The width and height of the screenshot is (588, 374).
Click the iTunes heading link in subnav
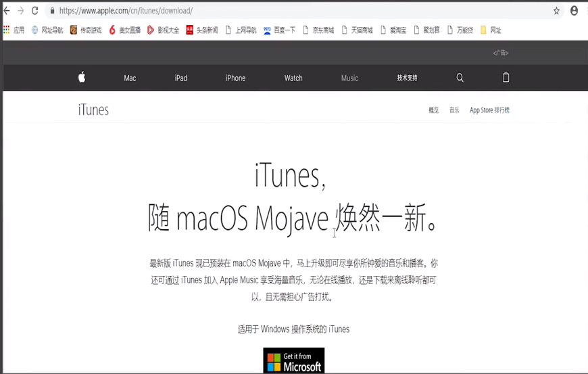click(93, 110)
